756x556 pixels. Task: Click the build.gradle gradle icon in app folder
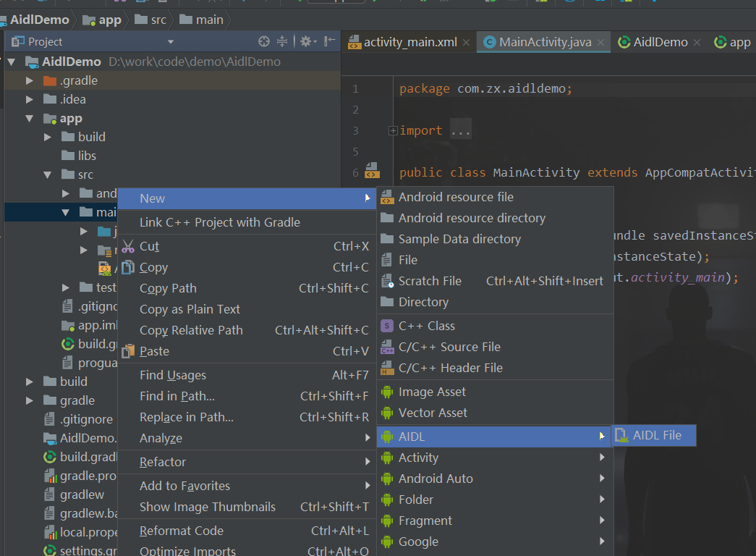click(68, 344)
